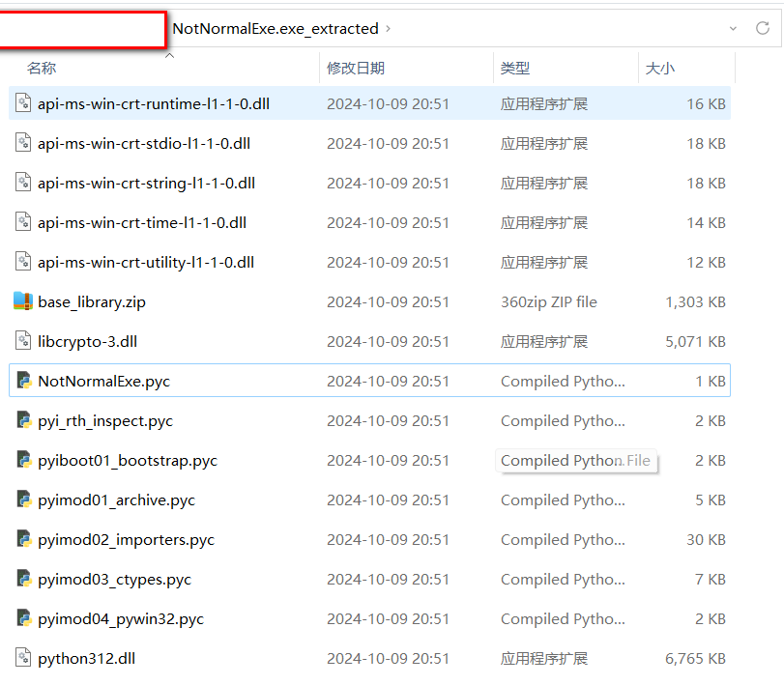Click NotNormalExe.exe_extracted breadcrumb path segment
784x685 pixels.
pos(275,29)
